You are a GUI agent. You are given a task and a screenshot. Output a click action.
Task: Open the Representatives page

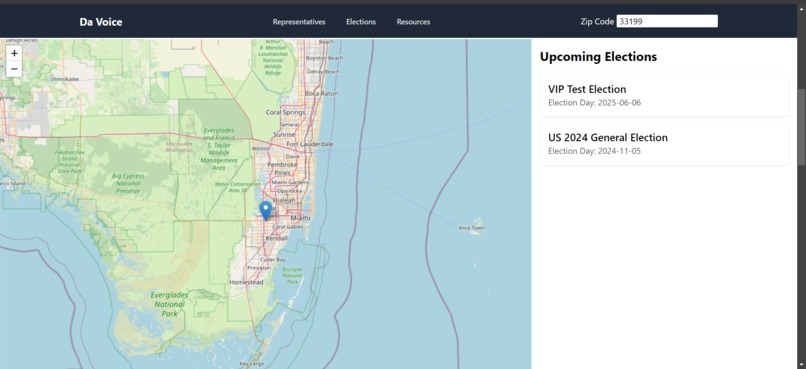point(299,22)
